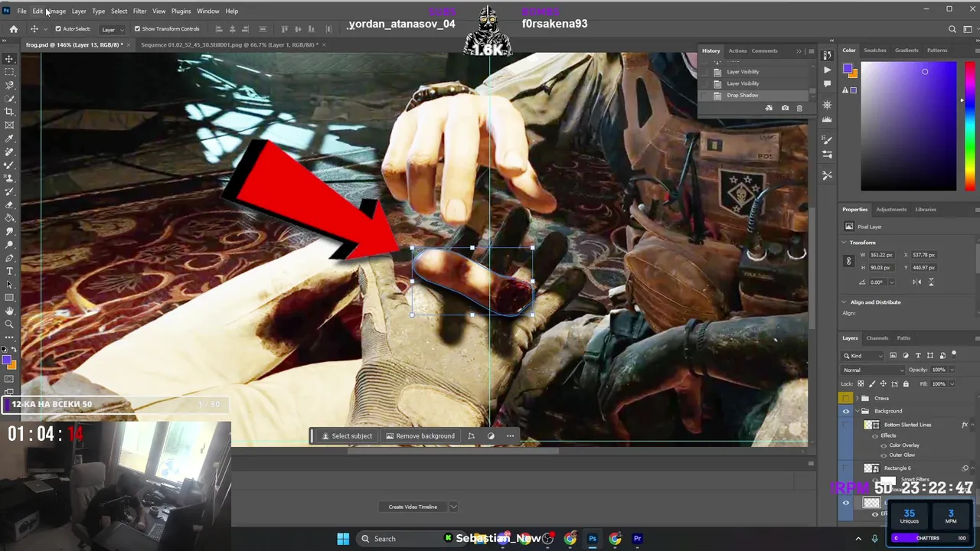Click Create Video Timeline button

pyautogui.click(x=413, y=507)
